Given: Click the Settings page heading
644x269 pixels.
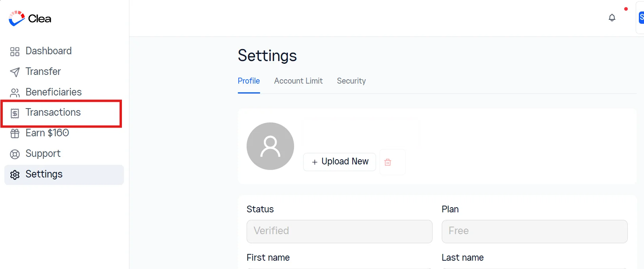Looking at the screenshot, I should (x=267, y=56).
